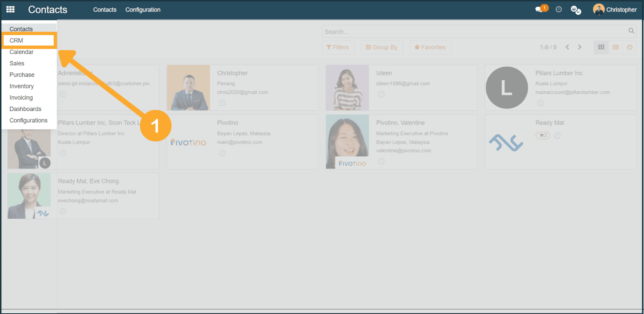Image resolution: width=644 pixels, height=314 pixels.
Task: Open the conversations chat icon with badge
Action: coord(539,10)
